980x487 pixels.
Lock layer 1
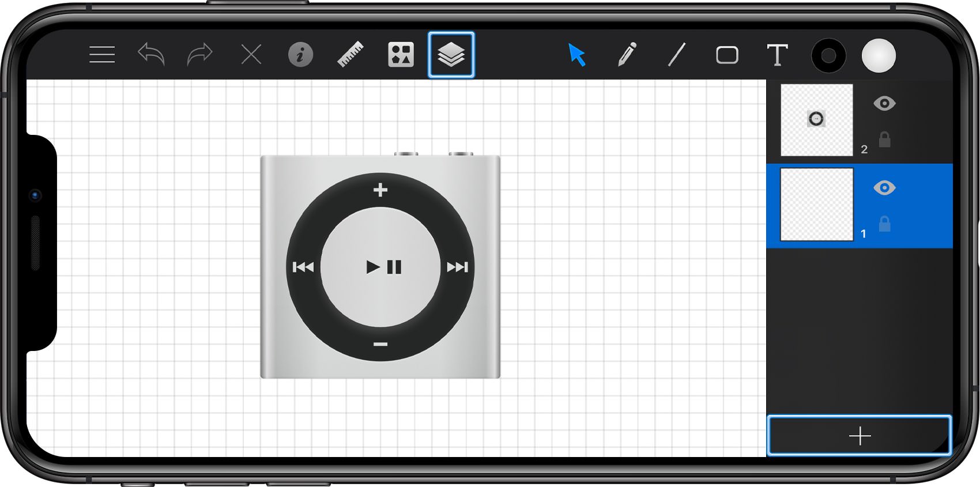[x=884, y=224]
